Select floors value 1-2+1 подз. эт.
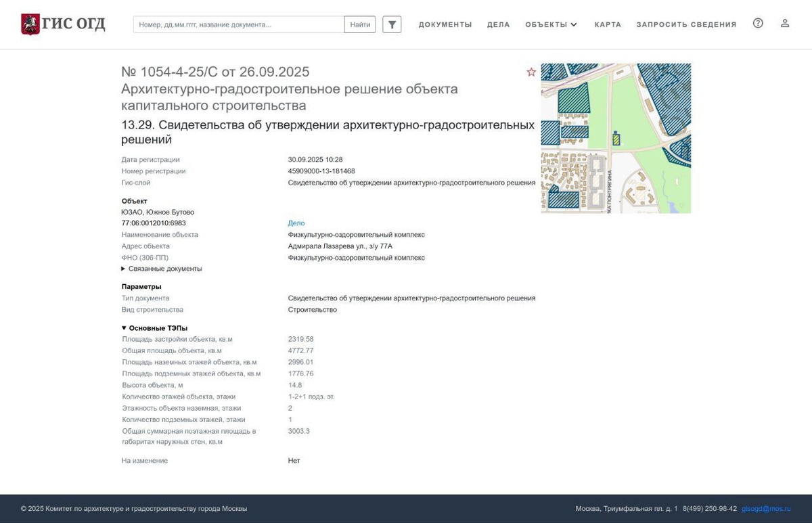The height and width of the screenshot is (523, 812). pos(311,396)
